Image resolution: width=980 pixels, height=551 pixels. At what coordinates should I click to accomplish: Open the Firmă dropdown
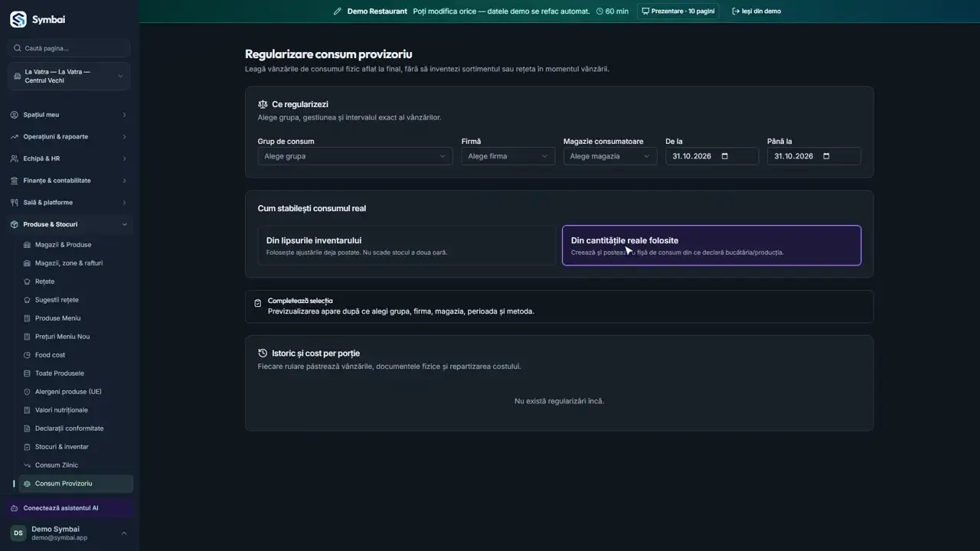[x=508, y=156]
